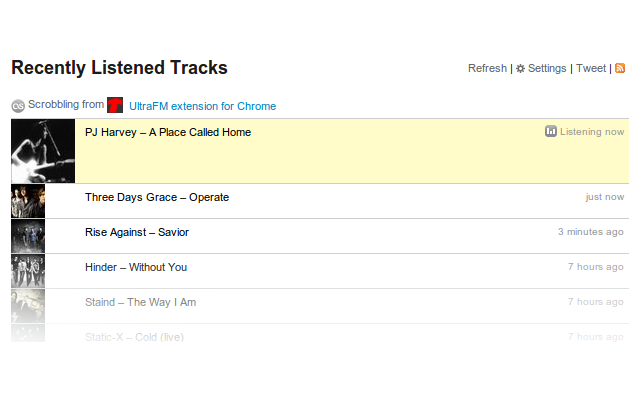The image size is (640, 400).
Task: Click the Settings gear icon
Action: pyautogui.click(x=520, y=69)
